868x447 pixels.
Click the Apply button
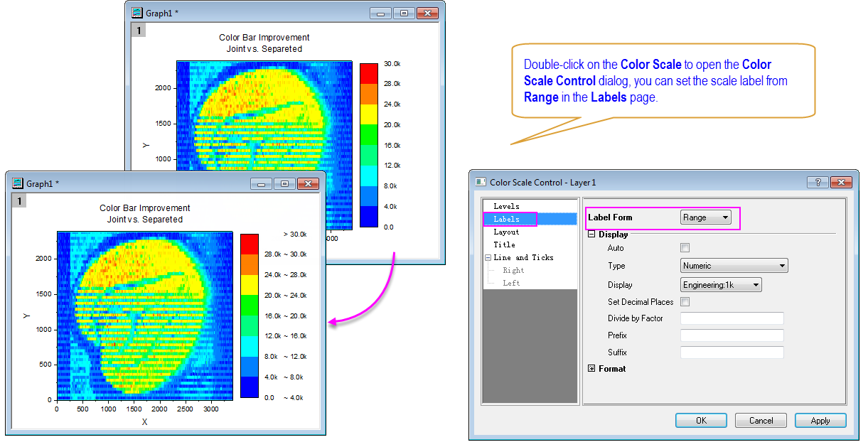(820, 420)
